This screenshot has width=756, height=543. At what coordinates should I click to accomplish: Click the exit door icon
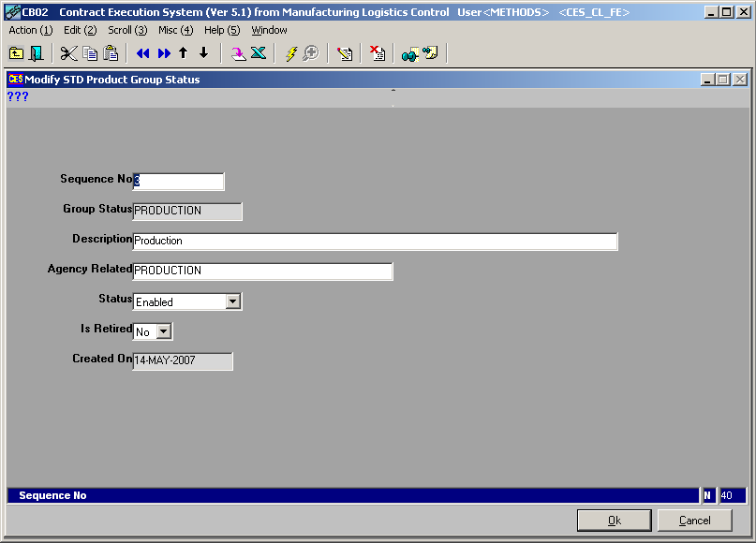pyautogui.click(x=37, y=54)
